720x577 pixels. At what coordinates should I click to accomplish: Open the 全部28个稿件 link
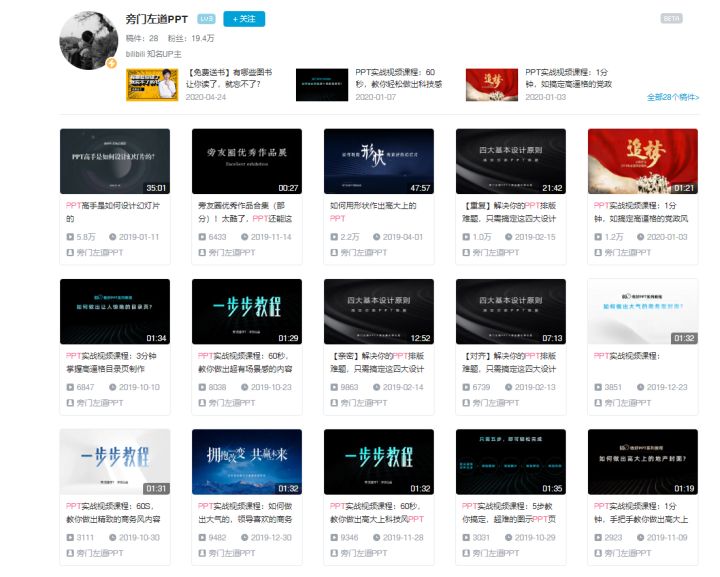(673, 97)
